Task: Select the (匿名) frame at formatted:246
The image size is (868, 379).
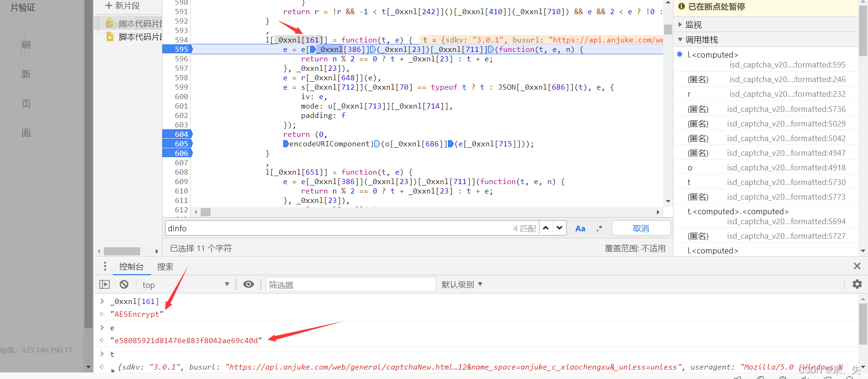Action: point(766,79)
